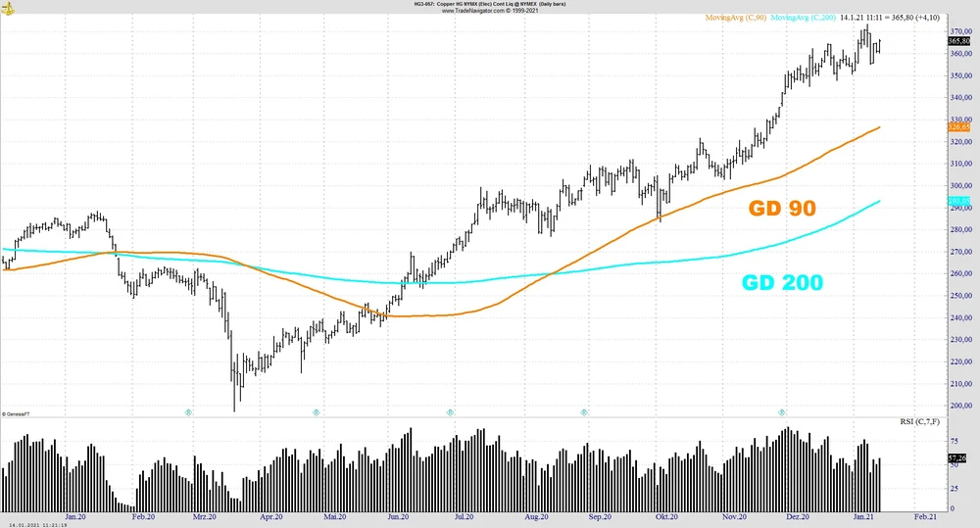
Task: Click the teal rollover marker before Mrz.20
Action: coord(189,412)
